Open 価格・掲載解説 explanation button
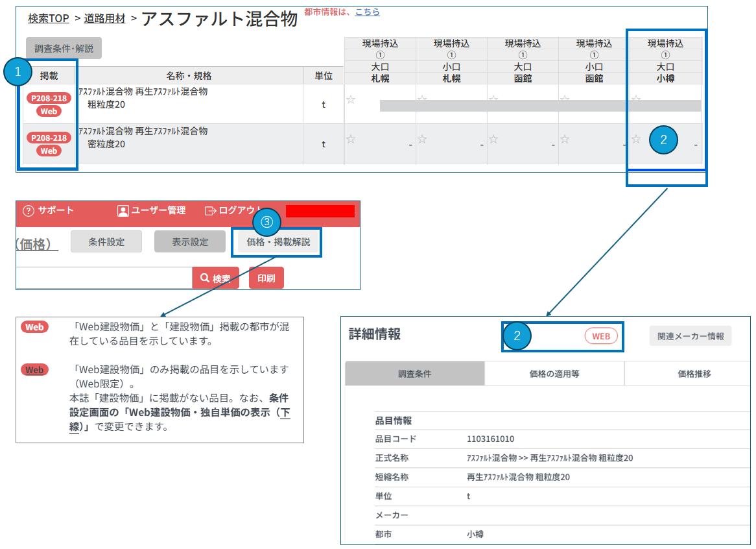756x549 pixels. coord(278,241)
